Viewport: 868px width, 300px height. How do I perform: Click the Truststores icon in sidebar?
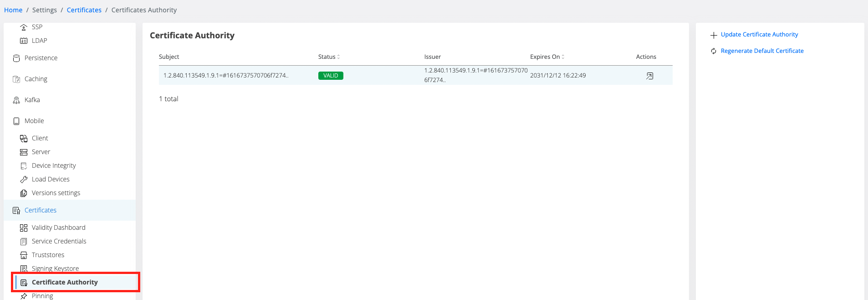(x=24, y=255)
